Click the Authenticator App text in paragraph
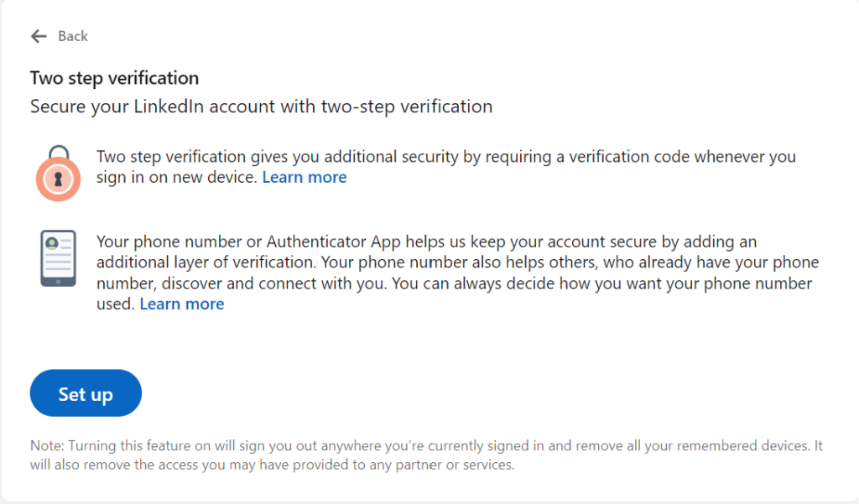This screenshot has width=859, height=504. click(x=334, y=242)
